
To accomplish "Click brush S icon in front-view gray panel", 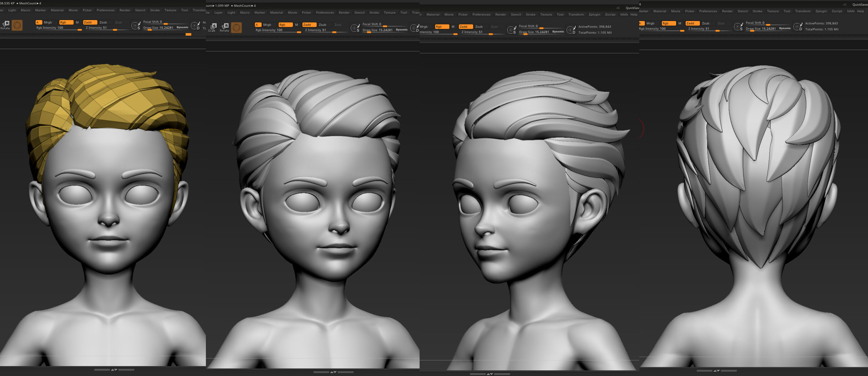I will (355, 28).
